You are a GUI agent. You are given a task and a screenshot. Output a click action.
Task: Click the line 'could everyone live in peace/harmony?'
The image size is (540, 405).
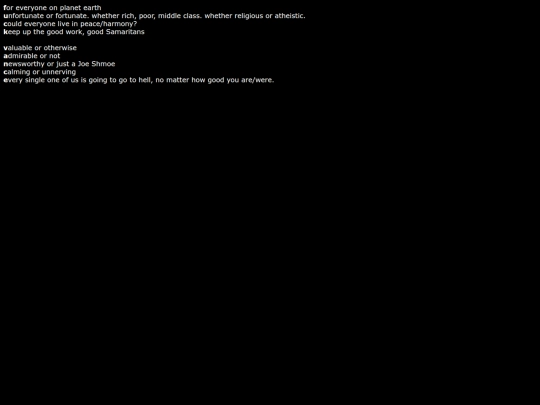pos(70,24)
